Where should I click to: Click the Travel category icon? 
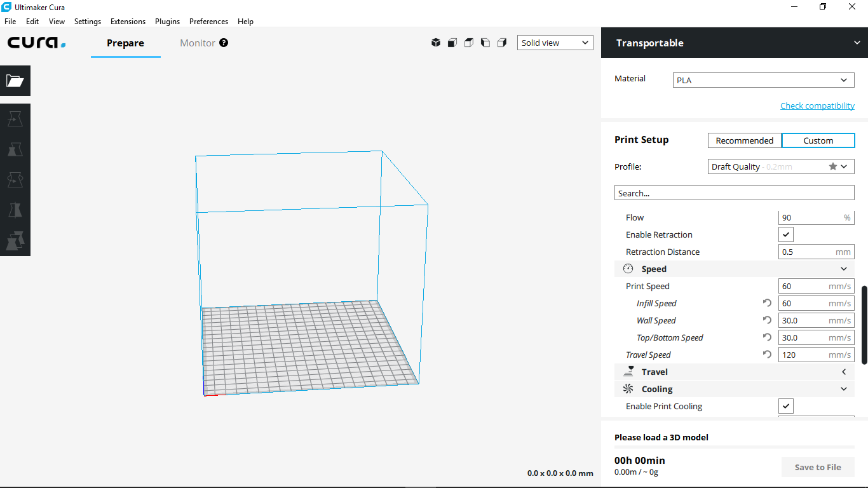(628, 372)
